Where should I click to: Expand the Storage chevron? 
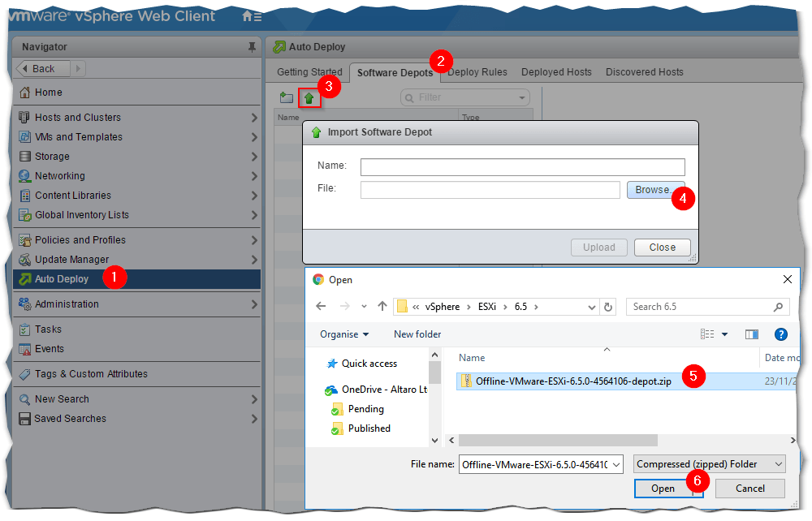(254, 157)
